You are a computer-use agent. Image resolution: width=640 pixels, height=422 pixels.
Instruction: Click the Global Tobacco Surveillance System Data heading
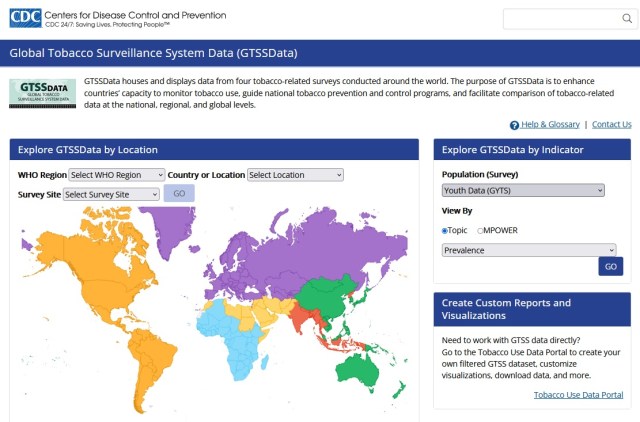click(x=153, y=53)
